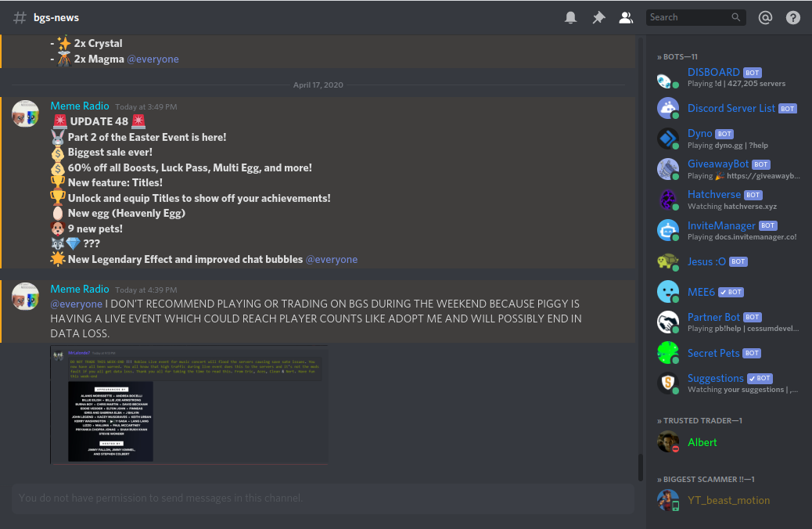Click the 'Today at 4:39 PM' timestamp
The image size is (812, 529).
coord(146,290)
